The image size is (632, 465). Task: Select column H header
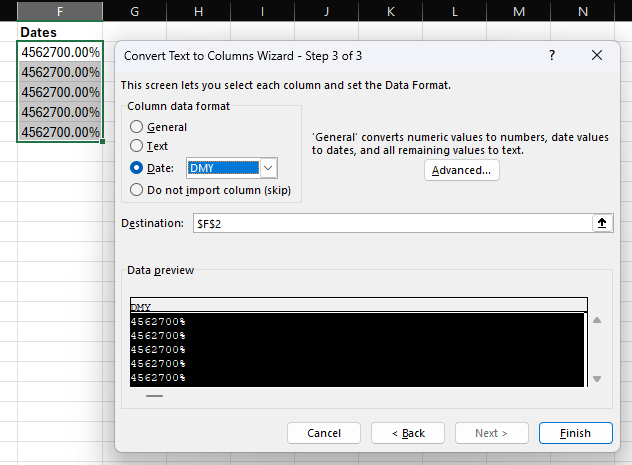198,11
